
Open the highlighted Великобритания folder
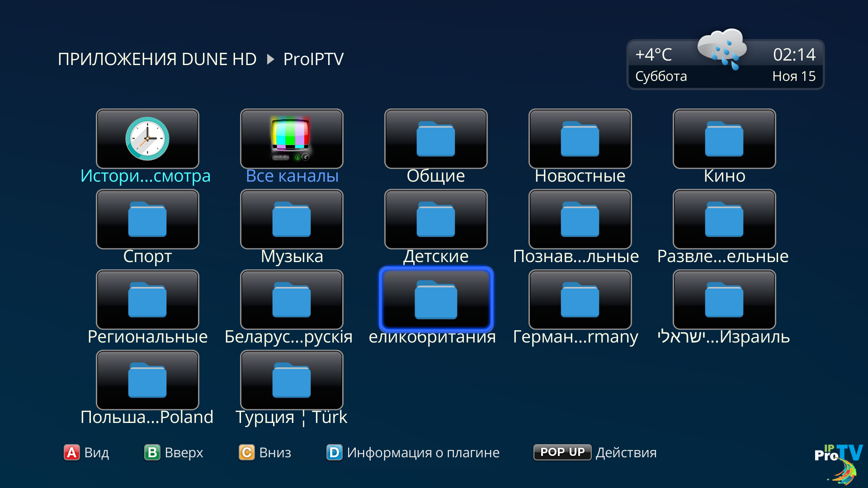coord(436,300)
